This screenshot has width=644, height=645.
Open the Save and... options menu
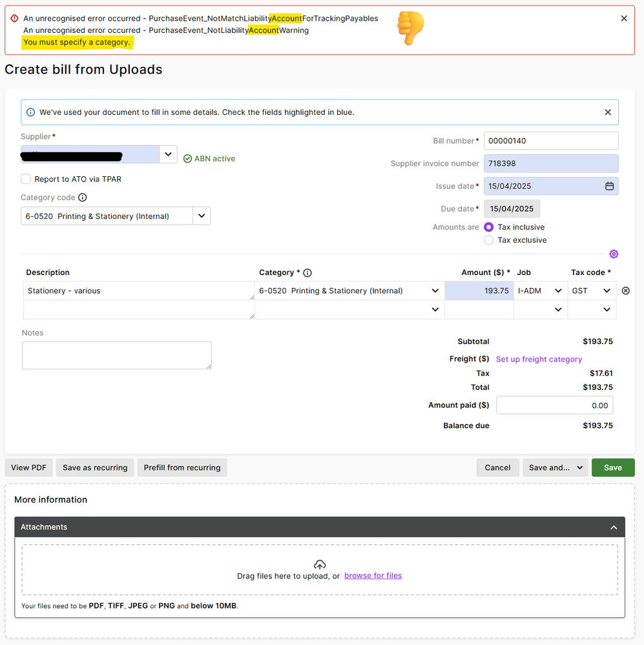(555, 467)
